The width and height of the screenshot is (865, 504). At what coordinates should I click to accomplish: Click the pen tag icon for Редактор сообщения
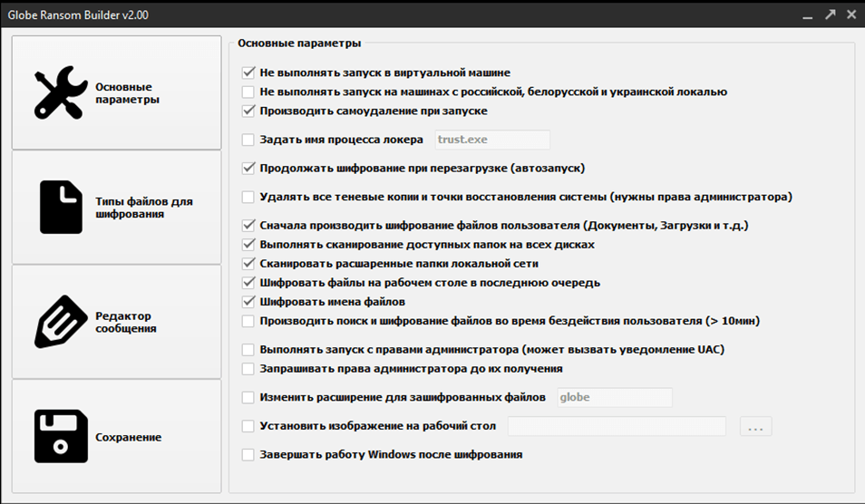tap(61, 322)
